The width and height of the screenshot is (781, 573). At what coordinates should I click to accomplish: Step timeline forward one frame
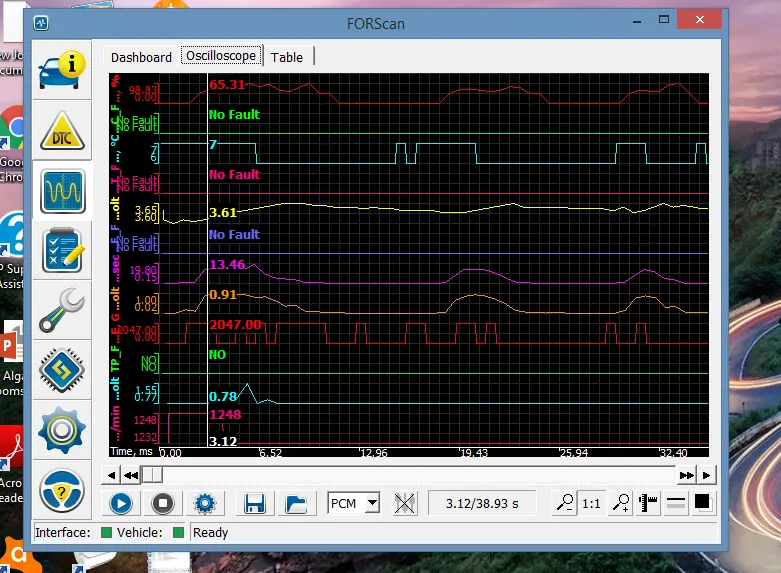point(706,475)
